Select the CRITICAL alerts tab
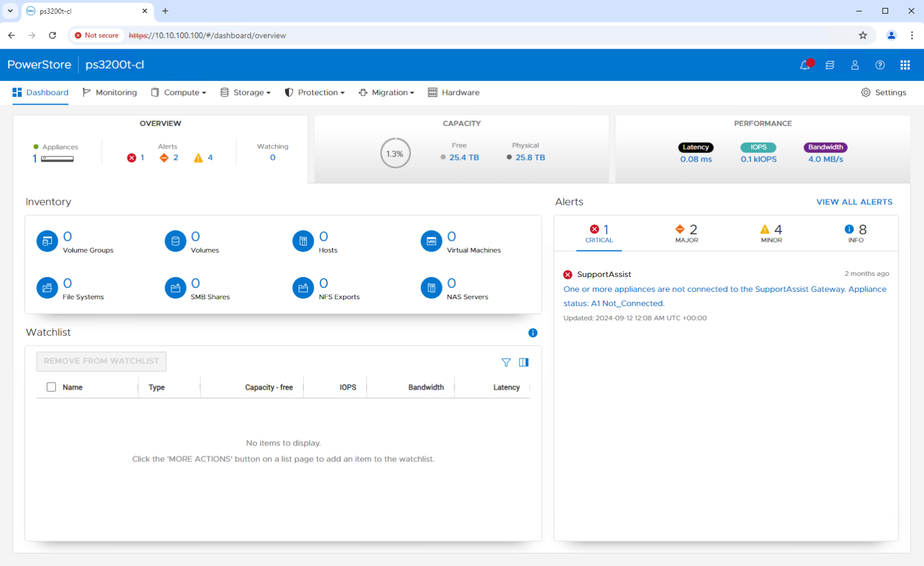The image size is (924, 566). [x=599, y=233]
